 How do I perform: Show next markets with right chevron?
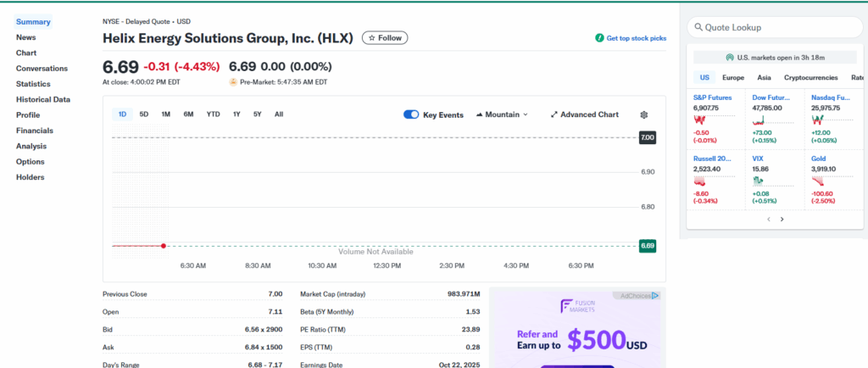click(782, 219)
